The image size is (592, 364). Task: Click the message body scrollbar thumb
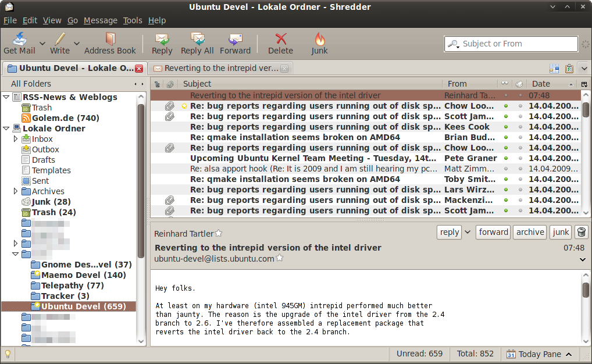[586, 290]
